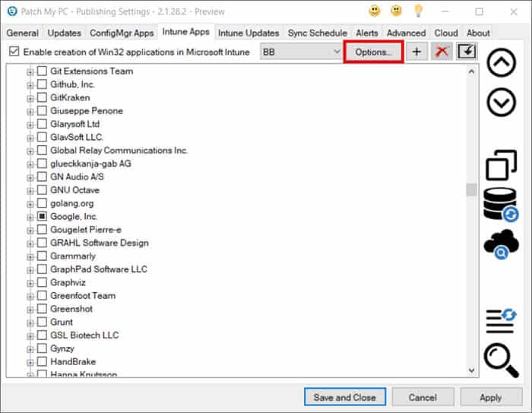
Task: Expand the Glarysoft Ltd tree node
Action: coord(30,125)
